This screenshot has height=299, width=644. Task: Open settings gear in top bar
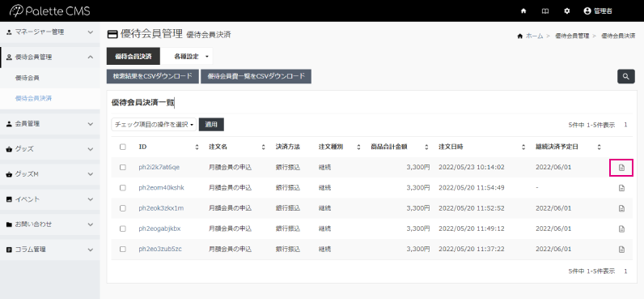pyautogui.click(x=567, y=11)
